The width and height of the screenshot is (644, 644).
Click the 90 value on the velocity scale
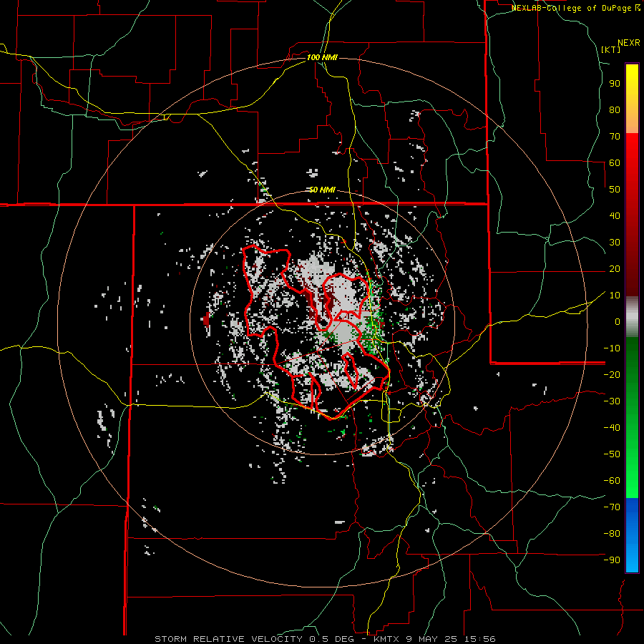pos(615,84)
